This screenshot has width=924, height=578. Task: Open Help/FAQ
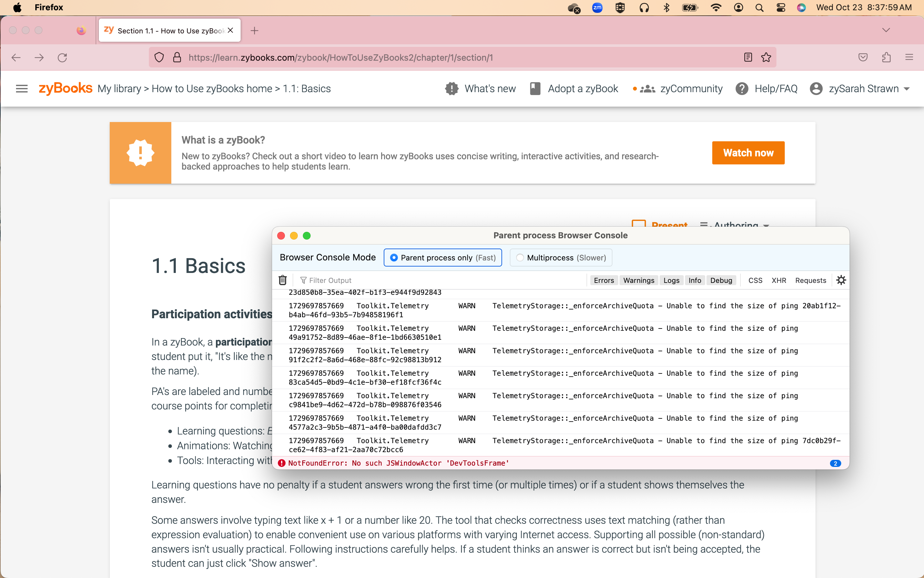tap(766, 89)
